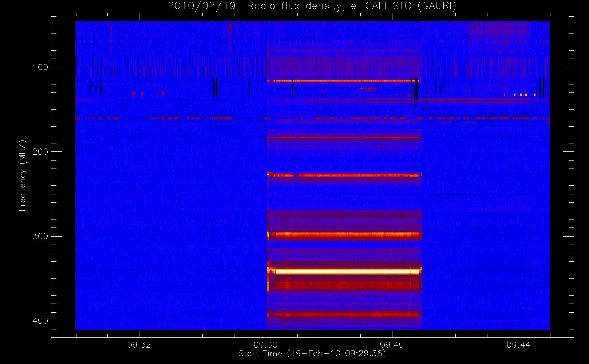The image size is (589, 364).
Task: Click the red band near 400 MHz
Action: click(x=344, y=314)
